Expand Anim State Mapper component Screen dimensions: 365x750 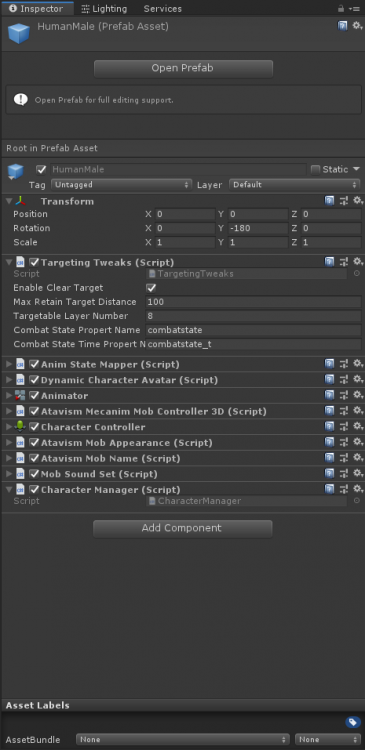(9, 364)
